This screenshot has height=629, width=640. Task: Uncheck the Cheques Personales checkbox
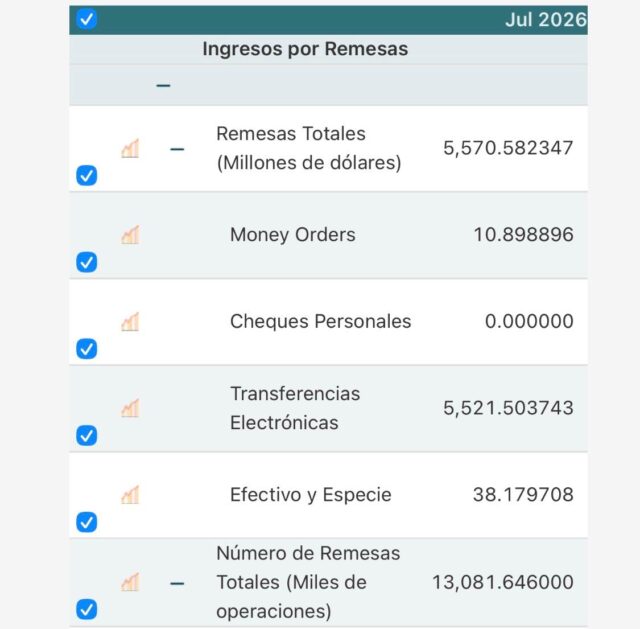click(x=87, y=349)
